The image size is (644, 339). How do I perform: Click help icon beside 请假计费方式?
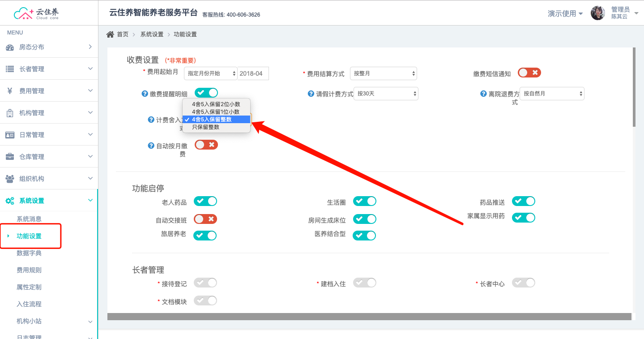311,94
